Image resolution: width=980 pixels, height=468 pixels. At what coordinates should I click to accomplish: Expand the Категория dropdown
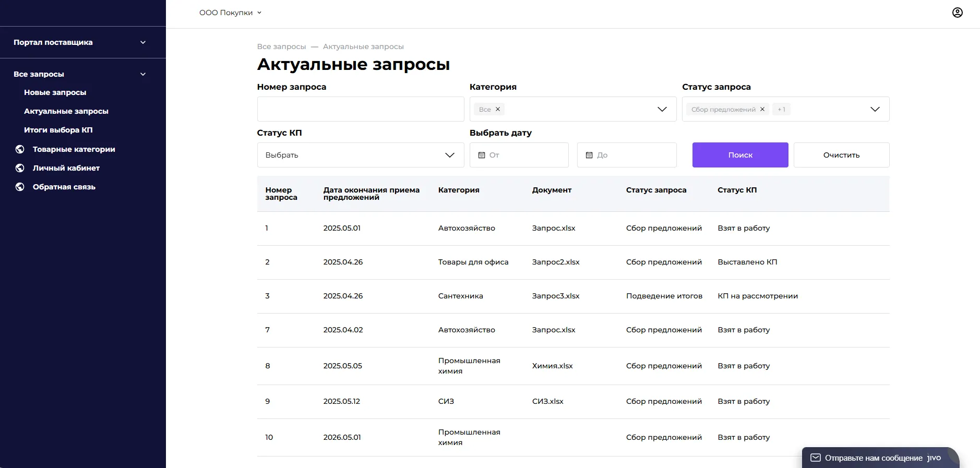[662, 109]
